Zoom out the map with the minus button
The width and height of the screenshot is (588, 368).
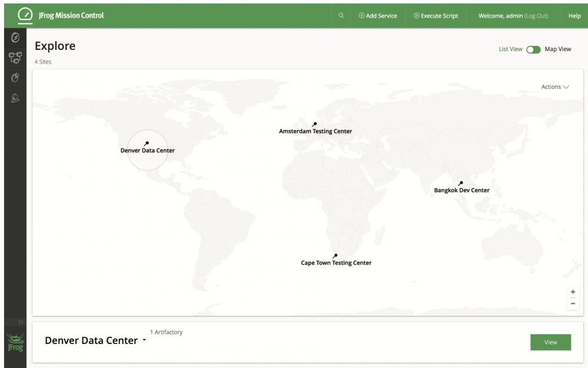click(x=573, y=303)
